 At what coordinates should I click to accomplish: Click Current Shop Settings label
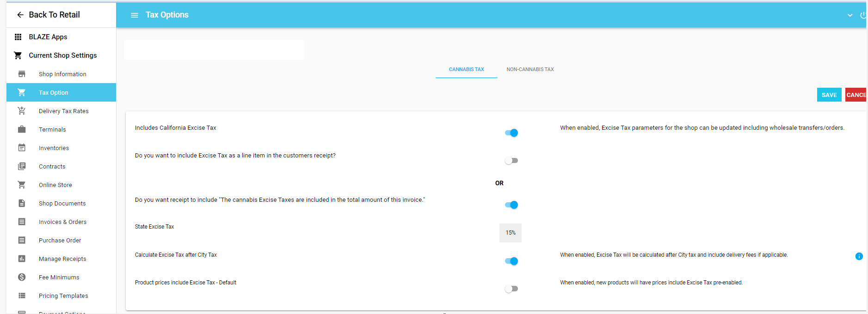tap(63, 55)
